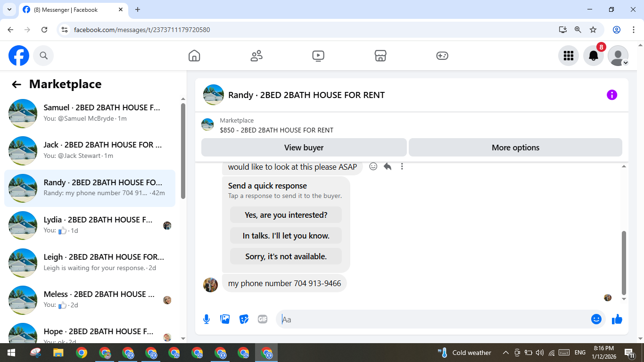The width and height of the screenshot is (644, 362).
Task: Click Randy's avatar beside phone number message
Action: 210,285
